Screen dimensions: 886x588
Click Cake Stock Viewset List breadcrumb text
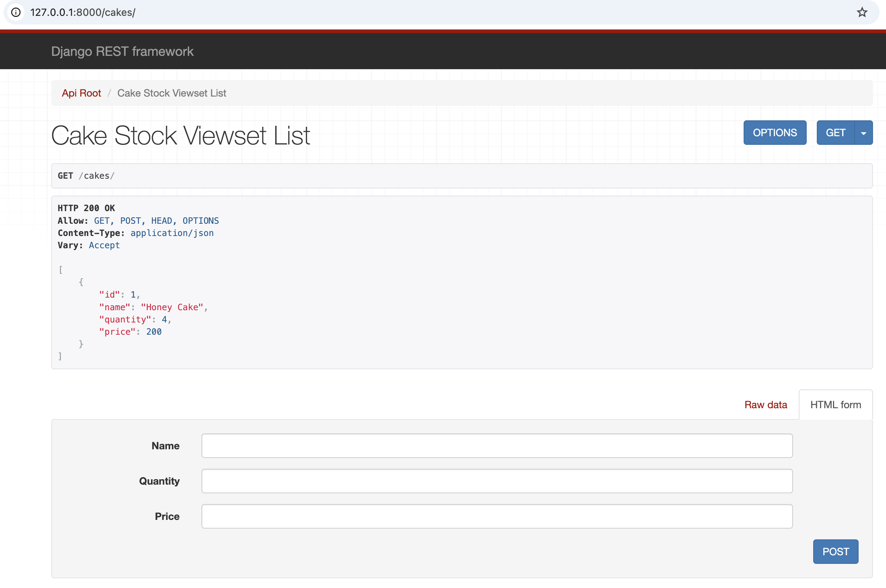click(172, 93)
